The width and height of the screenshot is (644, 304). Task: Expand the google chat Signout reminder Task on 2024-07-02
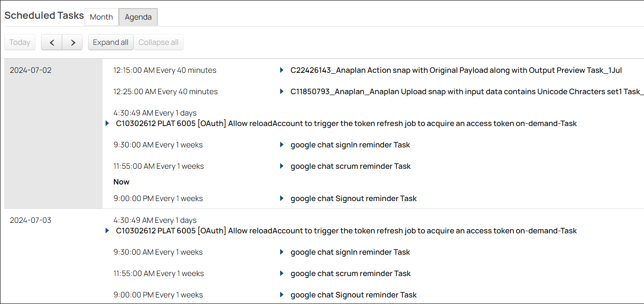pos(281,198)
